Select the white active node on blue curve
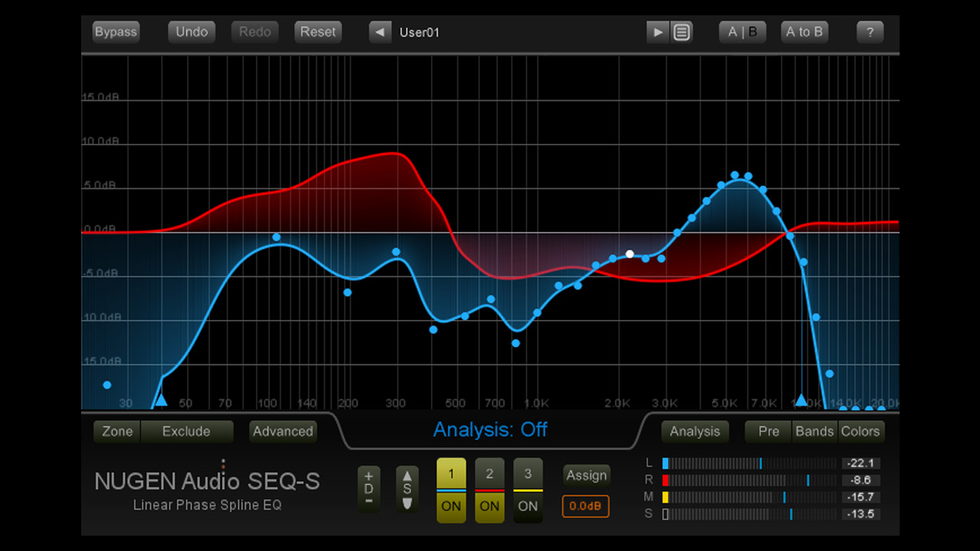980x551 pixels. pos(629,254)
